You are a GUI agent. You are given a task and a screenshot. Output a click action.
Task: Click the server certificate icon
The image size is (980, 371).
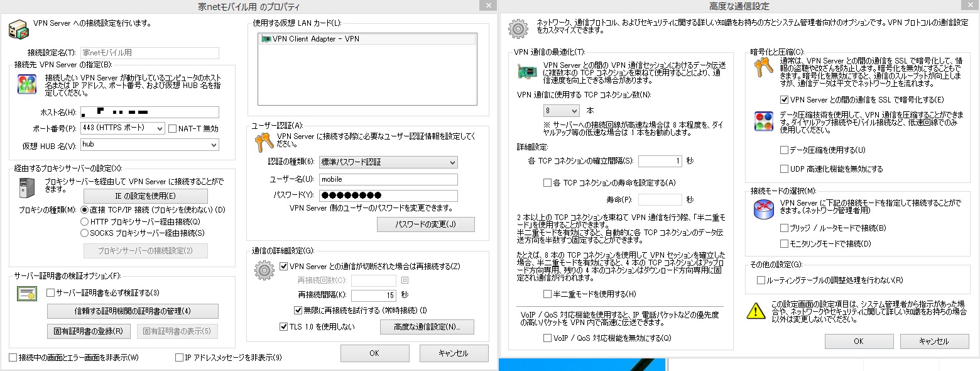(27, 293)
